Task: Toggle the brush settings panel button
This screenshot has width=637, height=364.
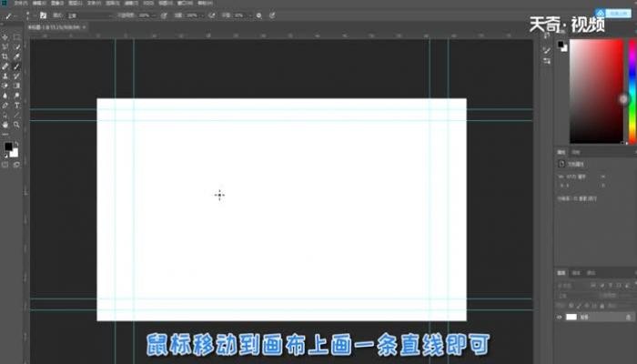Action: tap(43, 15)
